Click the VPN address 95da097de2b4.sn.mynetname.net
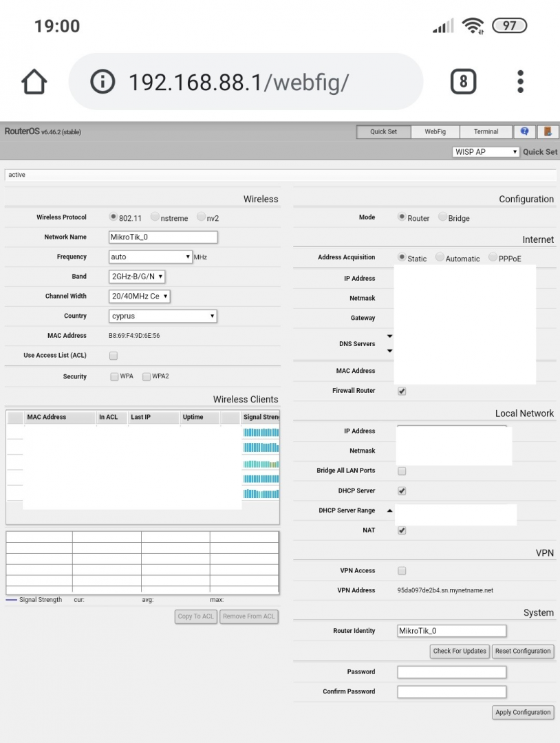 [445, 590]
